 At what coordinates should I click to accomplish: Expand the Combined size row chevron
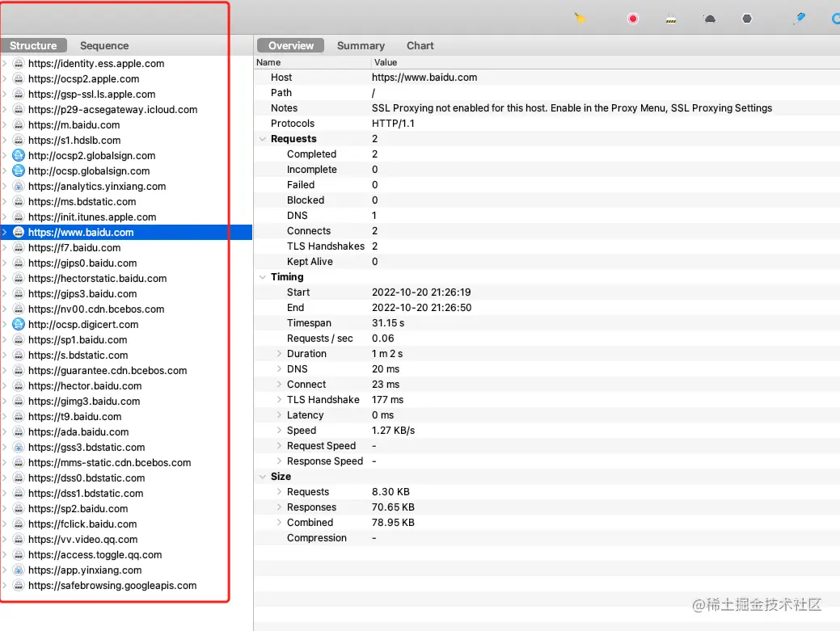pyautogui.click(x=279, y=523)
